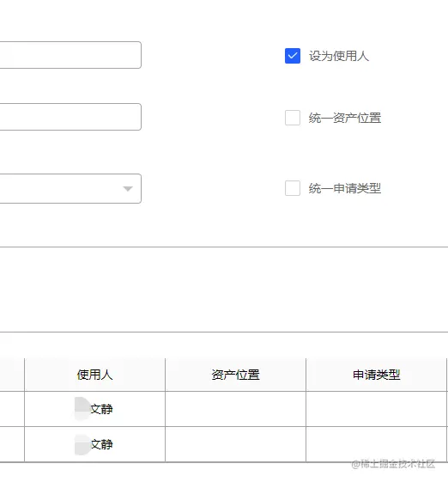Select the 资产位置 column header
The width and height of the screenshot is (448, 482).
click(x=235, y=375)
